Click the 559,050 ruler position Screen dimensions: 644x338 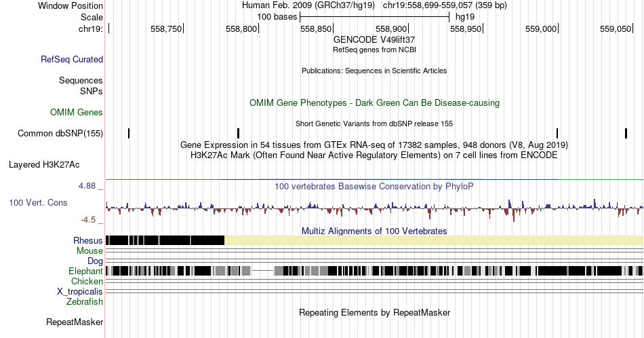pos(616,29)
